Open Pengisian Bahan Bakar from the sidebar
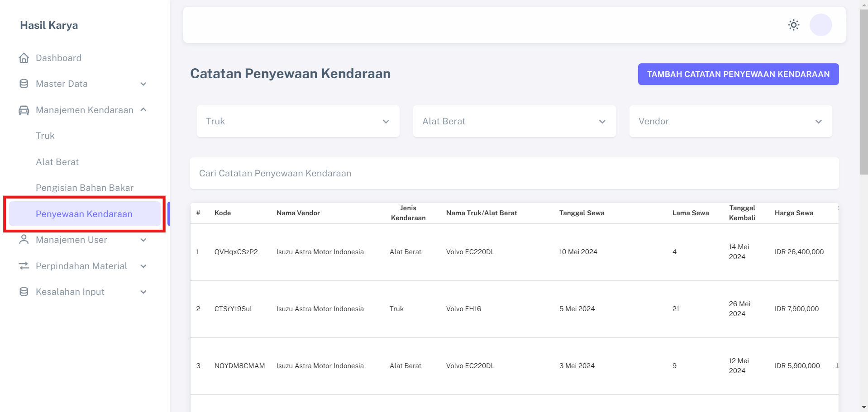 (84, 187)
